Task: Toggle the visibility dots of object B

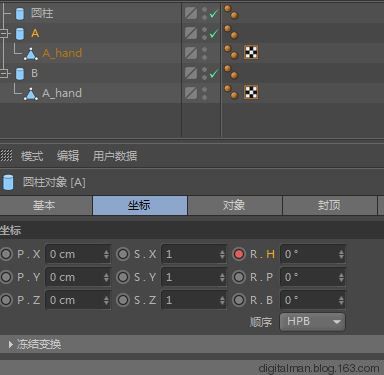Action: [204, 73]
